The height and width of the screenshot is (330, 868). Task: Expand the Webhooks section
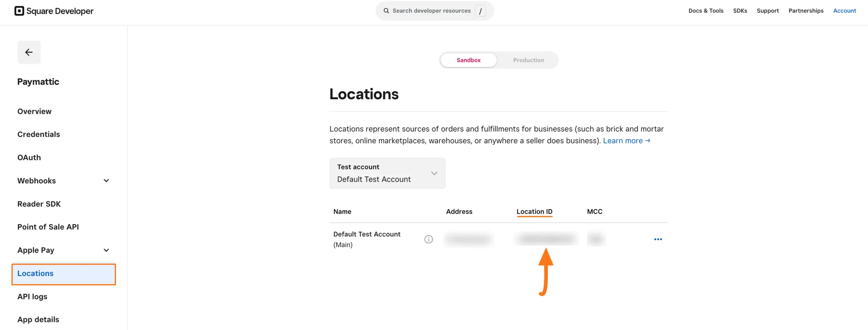106,181
